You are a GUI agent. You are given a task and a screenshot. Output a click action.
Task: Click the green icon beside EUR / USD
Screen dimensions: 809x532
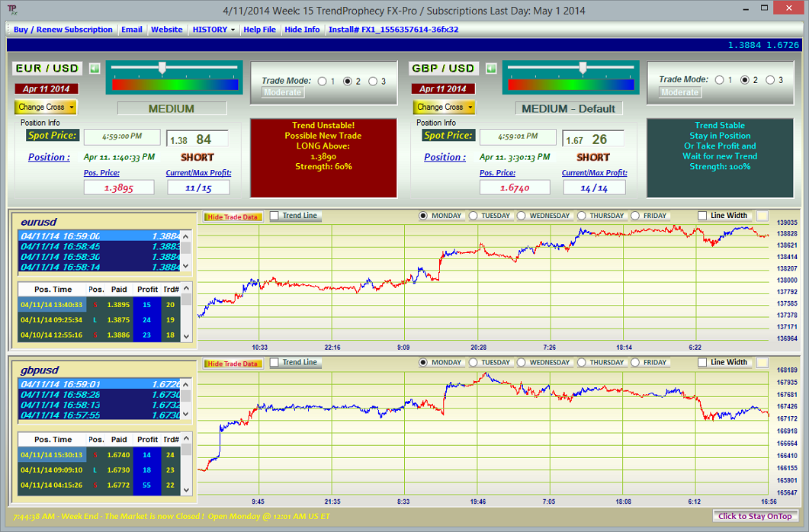[95, 68]
